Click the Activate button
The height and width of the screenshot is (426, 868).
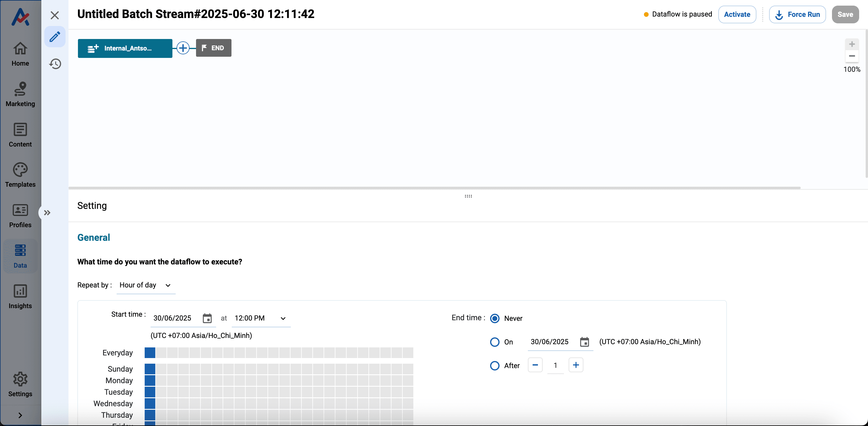pyautogui.click(x=737, y=14)
